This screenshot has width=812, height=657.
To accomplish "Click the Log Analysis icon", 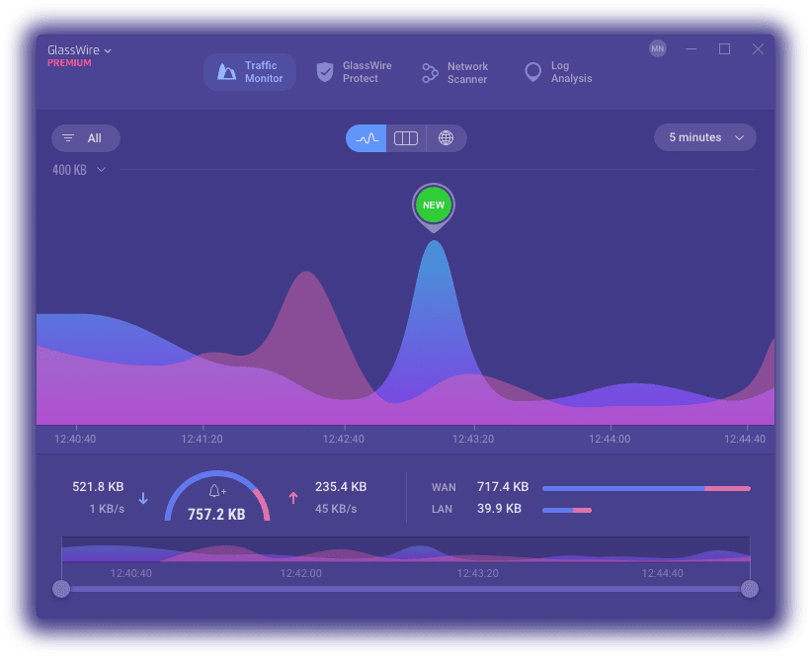I will (531, 71).
